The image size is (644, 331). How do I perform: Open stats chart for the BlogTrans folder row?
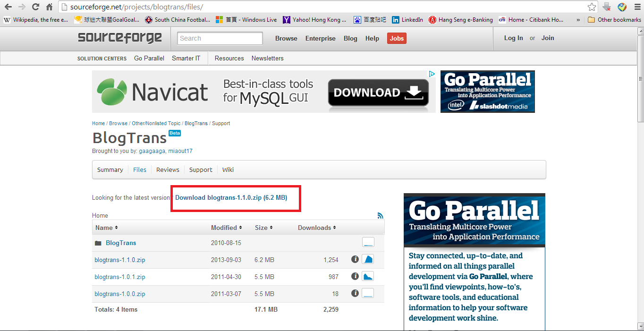[x=368, y=242]
